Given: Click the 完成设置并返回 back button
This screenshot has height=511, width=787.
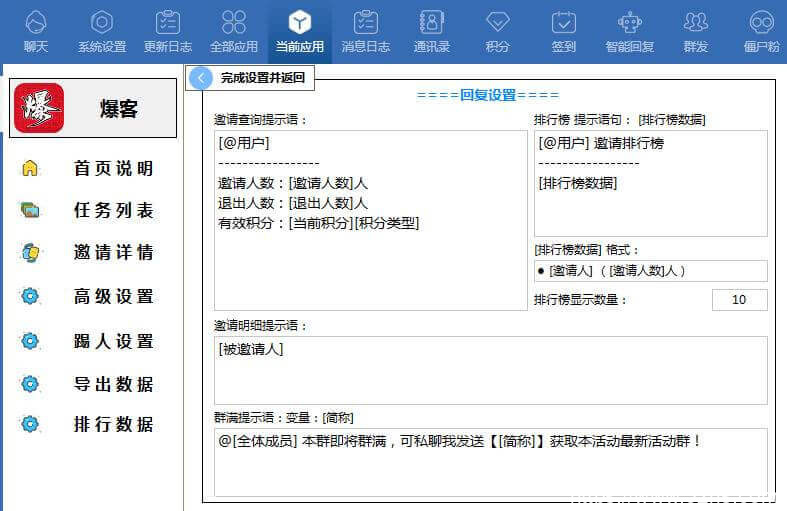Looking at the screenshot, I should (x=252, y=77).
